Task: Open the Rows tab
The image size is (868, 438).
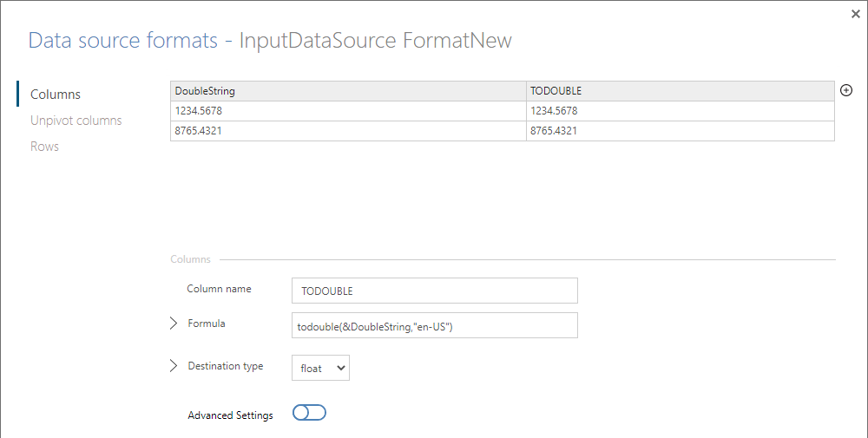Action: coord(44,146)
